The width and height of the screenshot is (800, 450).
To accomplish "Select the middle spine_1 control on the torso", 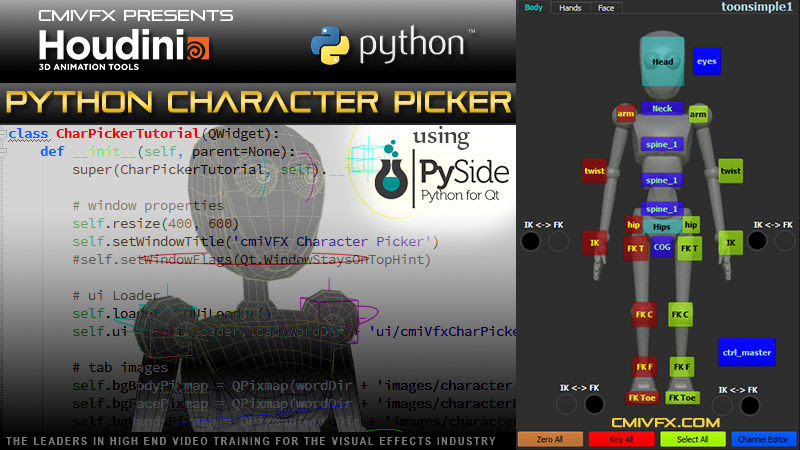I will tap(662, 180).
